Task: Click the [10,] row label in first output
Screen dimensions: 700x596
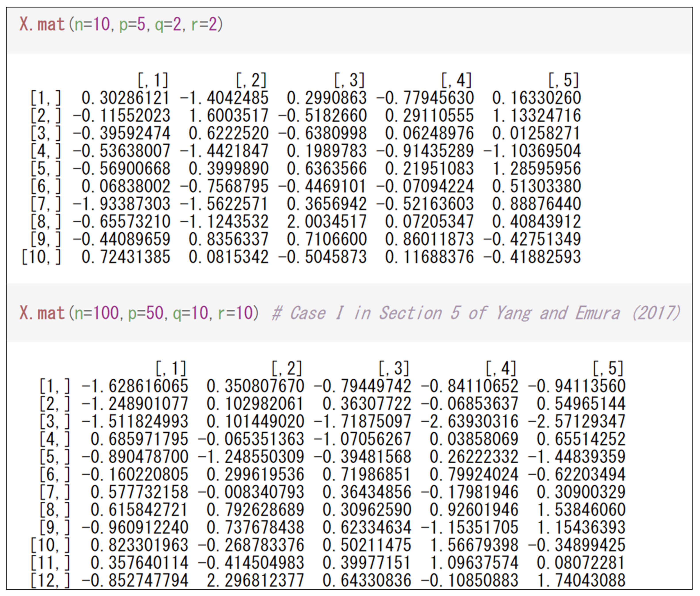Action: (x=41, y=257)
